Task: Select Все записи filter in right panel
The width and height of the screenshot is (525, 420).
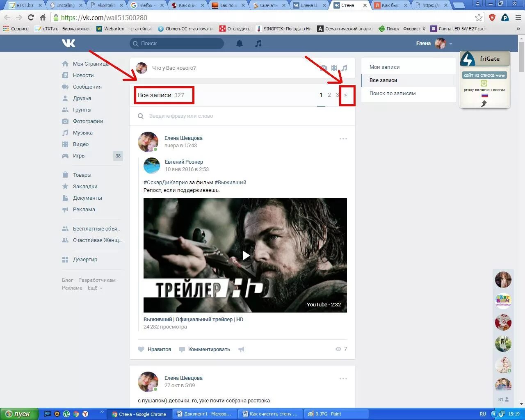Action: coord(409,80)
